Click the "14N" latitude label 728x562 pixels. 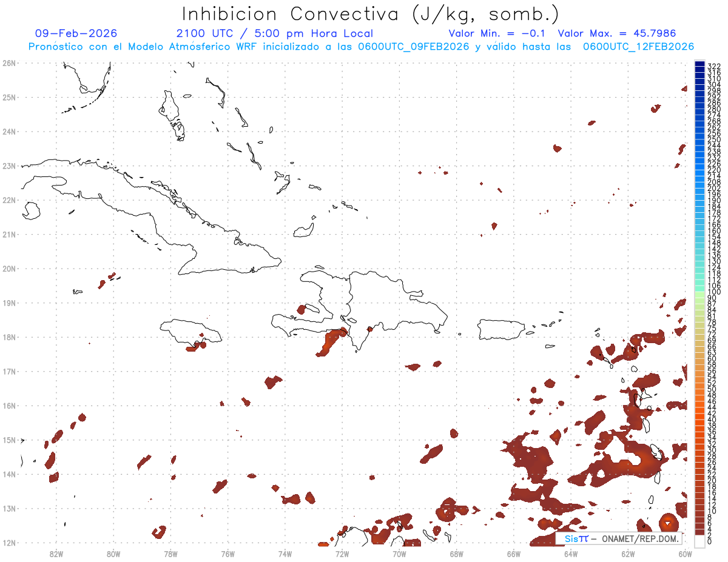point(8,474)
